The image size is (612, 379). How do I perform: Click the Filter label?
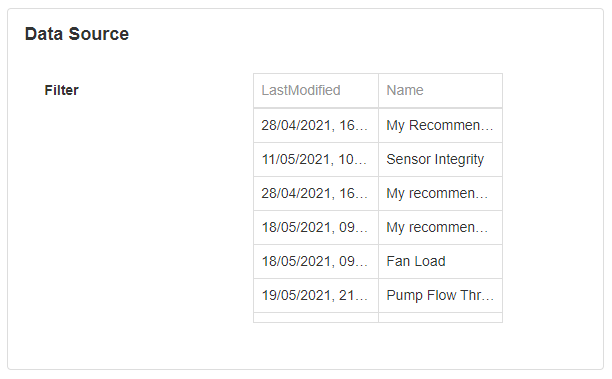tap(61, 90)
